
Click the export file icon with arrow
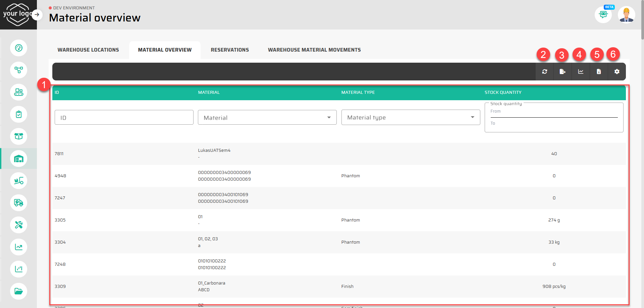[x=562, y=72]
